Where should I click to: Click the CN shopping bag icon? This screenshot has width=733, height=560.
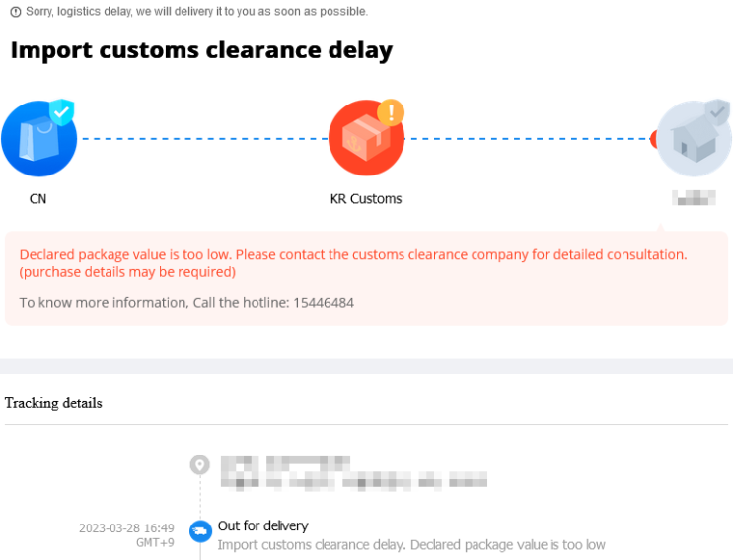[36, 141]
